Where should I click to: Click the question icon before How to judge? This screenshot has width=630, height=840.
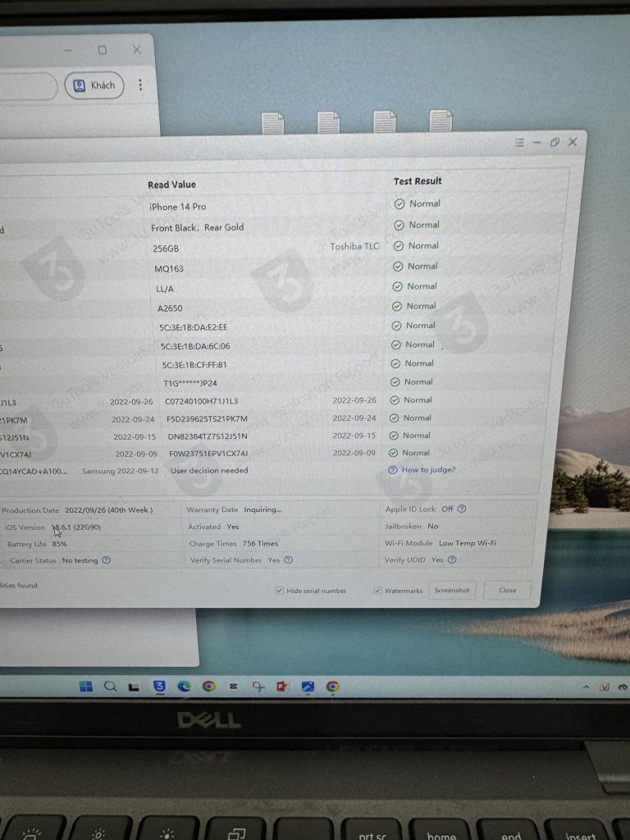tap(393, 470)
